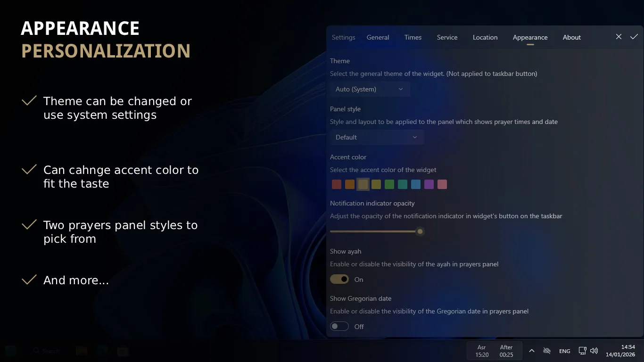Viewport: 644px width, 362px height.
Task: Choose the olive yellow accent color swatch
Action: tap(376, 184)
